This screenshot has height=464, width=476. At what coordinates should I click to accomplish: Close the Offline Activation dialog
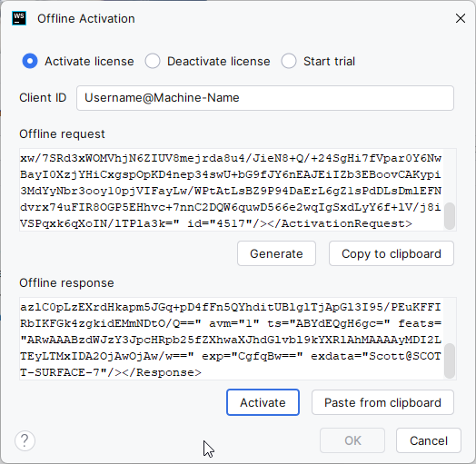pos(461,18)
